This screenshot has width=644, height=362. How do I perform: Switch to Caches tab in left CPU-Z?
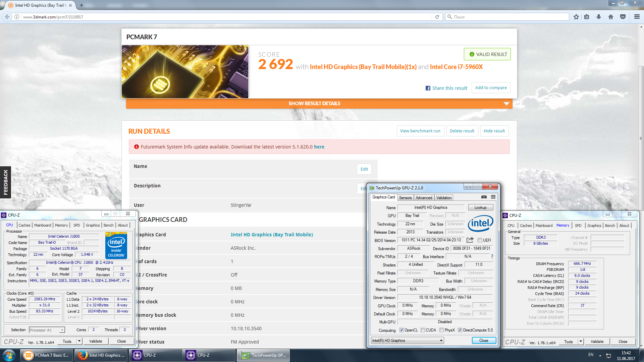pyautogui.click(x=24, y=225)
